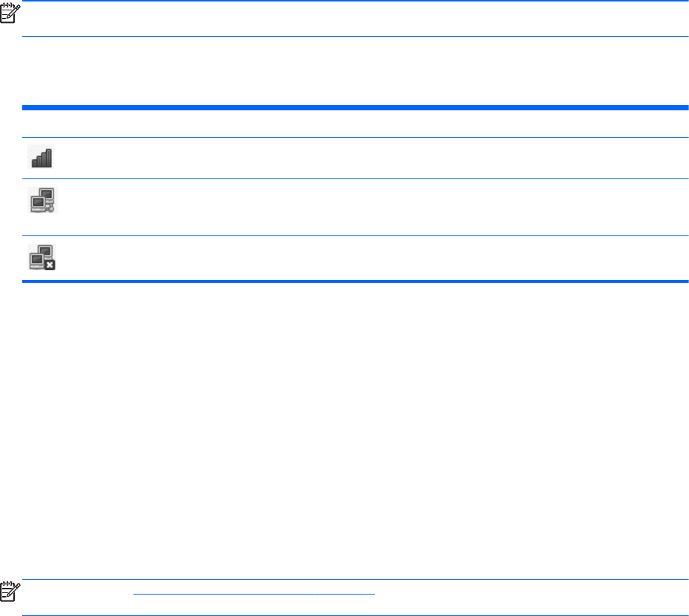
Task: Choose the two-monitor icon with small globe badge
Action: click(x=42, y=201)
